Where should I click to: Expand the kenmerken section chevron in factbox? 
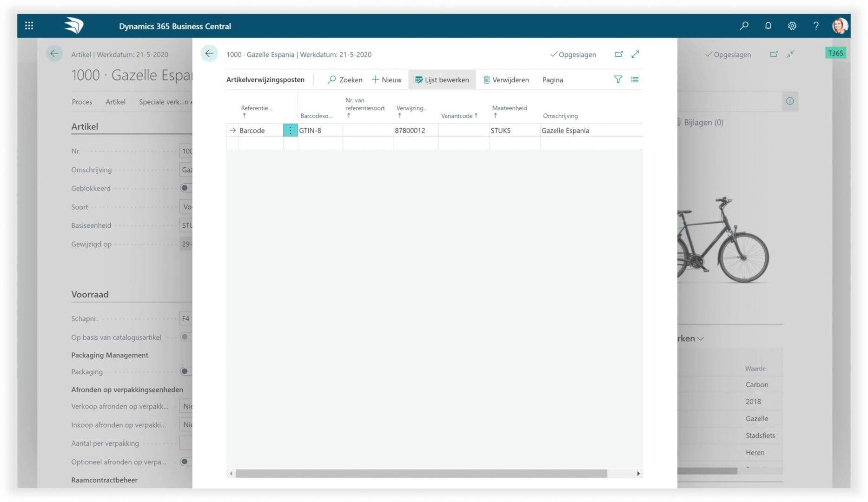(x=700, y=339)
